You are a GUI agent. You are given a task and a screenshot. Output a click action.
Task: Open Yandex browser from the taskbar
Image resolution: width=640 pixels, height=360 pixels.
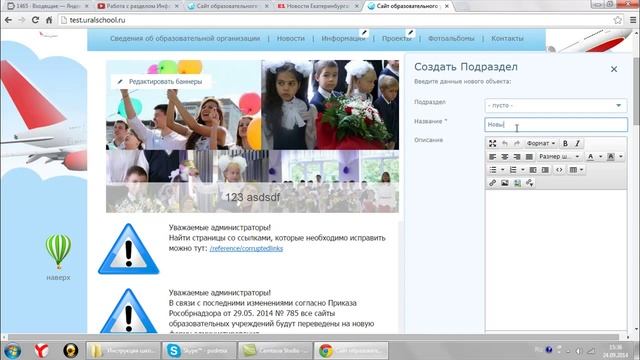41,350
